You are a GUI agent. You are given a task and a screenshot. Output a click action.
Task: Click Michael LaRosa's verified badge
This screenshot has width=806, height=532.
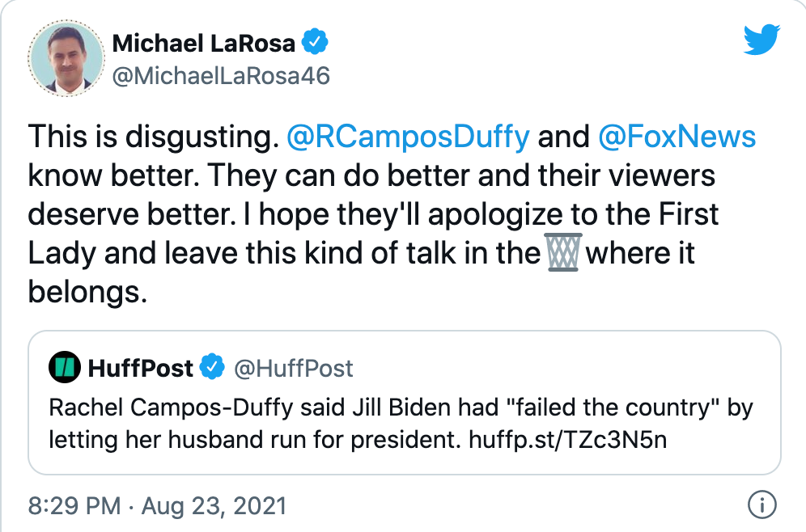(314, 42)
